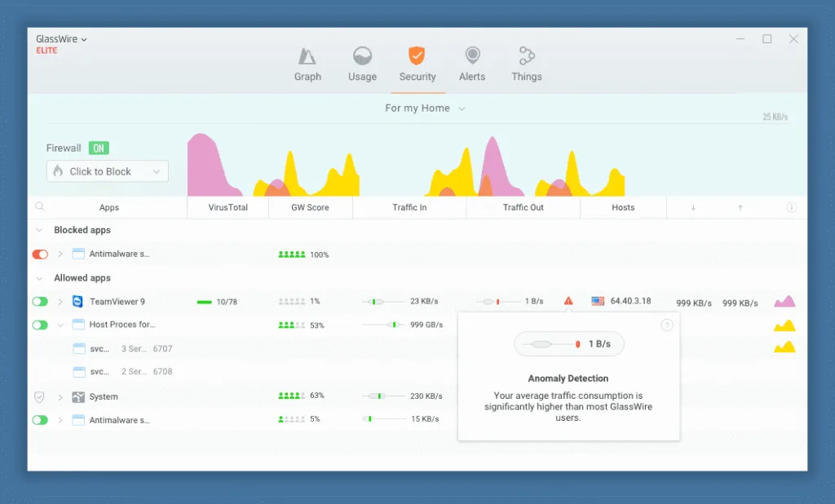Open the GlassWire main menu
Image resolution: width=835 pixels, height=504 pixels.
[61, 39]
